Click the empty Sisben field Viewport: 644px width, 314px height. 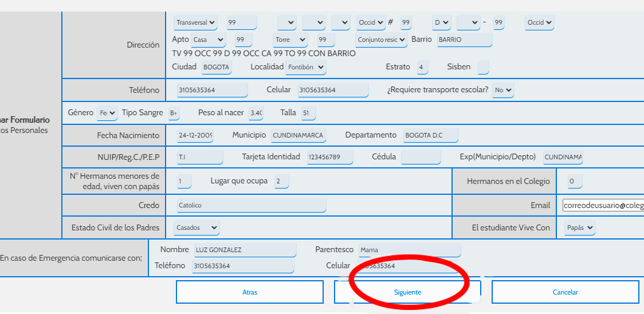tap(484, 67)
